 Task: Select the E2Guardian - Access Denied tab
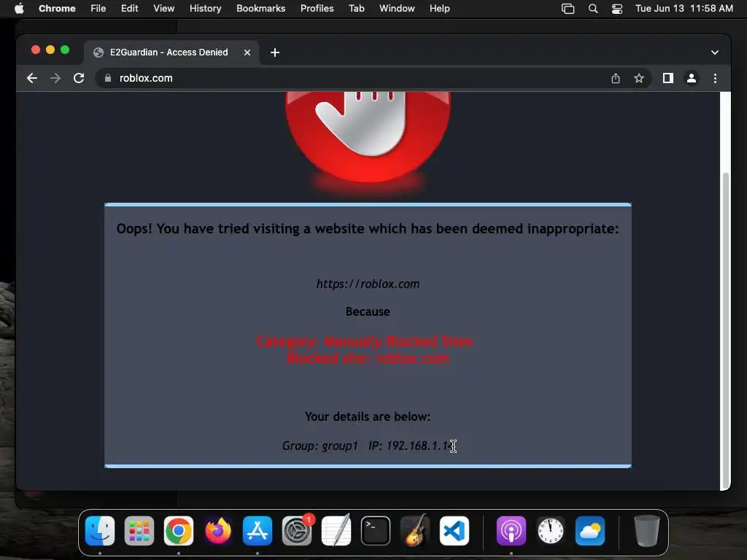click(x=172, y=52)
